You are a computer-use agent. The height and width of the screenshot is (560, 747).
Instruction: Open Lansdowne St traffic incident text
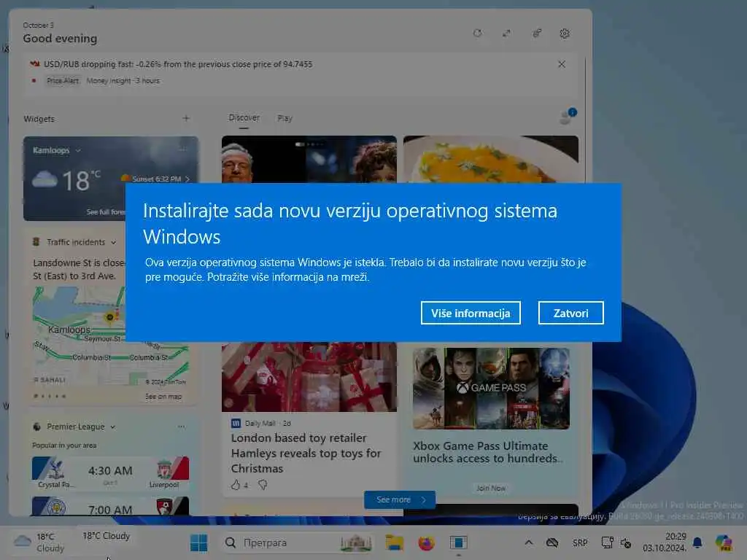79,269
